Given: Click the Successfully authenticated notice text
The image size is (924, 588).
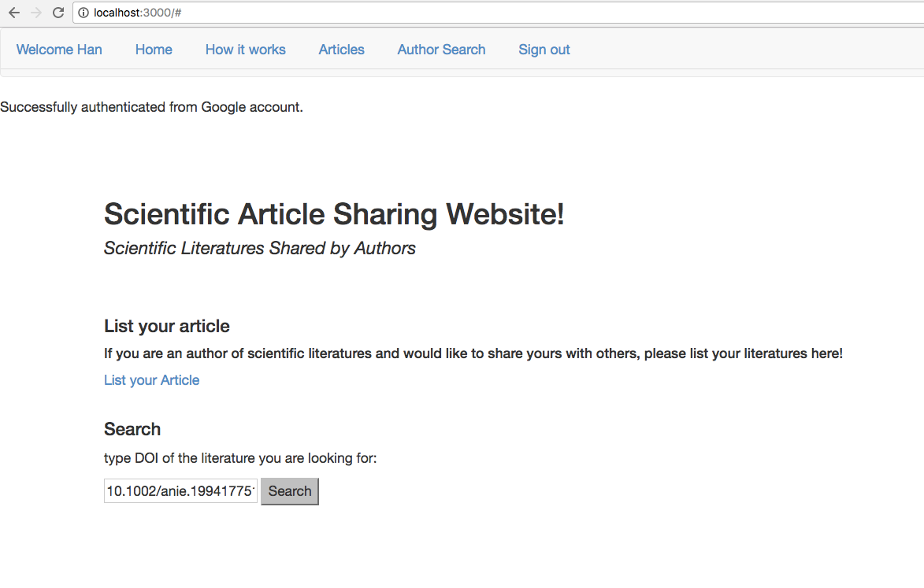Looking at the screenshot, I should pyautogui.click(x=151, y=107).
